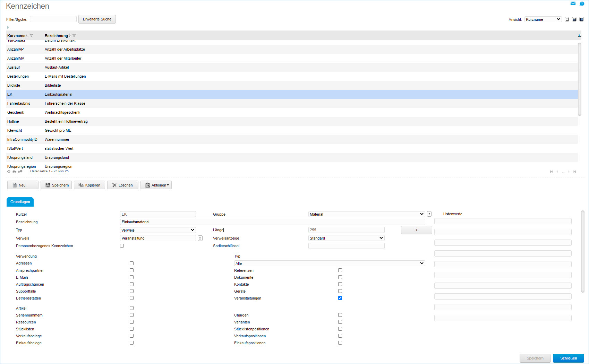This screenshot has width=589, height=364.
Task: Enable the Personenbezogenes Kennzeichen checkbox
Action: coord(122,246)
